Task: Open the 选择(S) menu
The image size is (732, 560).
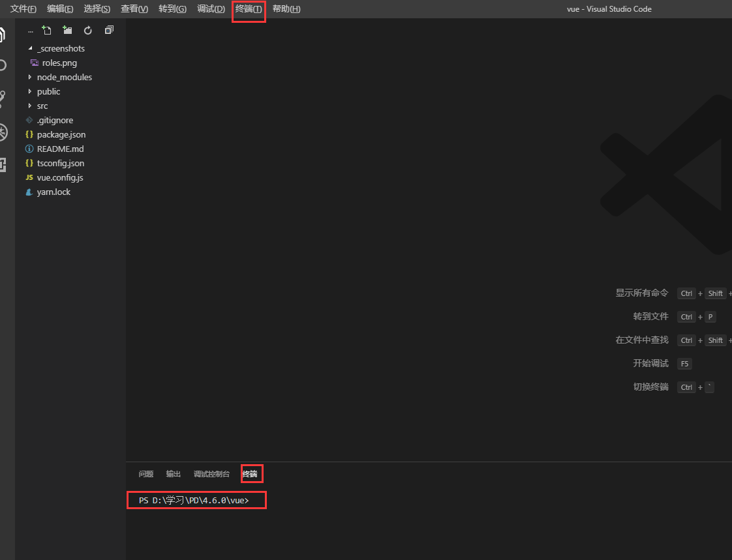Action: pyautogui.click(x=97, y=9)
